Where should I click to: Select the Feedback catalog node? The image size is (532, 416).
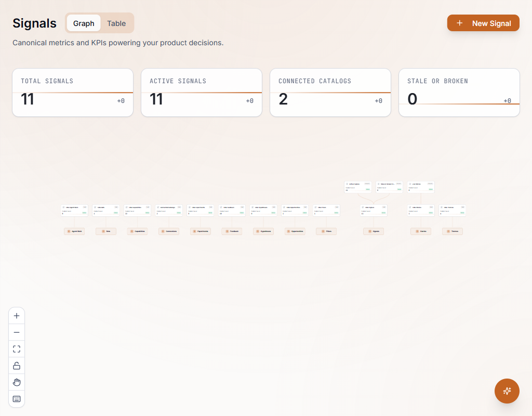click(x=232, y=231)
